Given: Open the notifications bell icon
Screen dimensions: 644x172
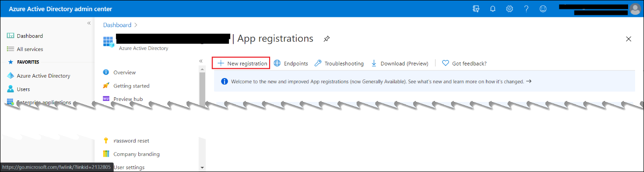Looking at the screenshot, I should tap(493, 9).
